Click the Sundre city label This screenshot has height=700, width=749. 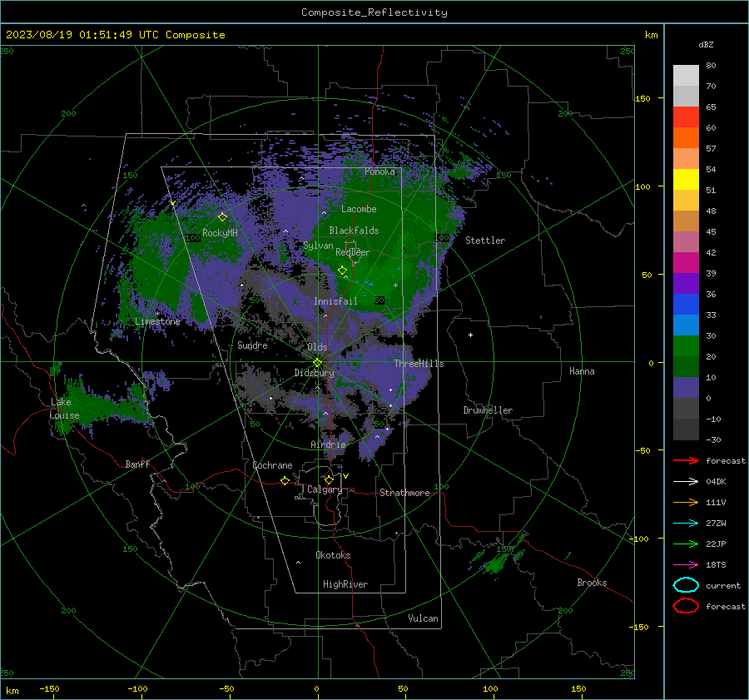252,345
